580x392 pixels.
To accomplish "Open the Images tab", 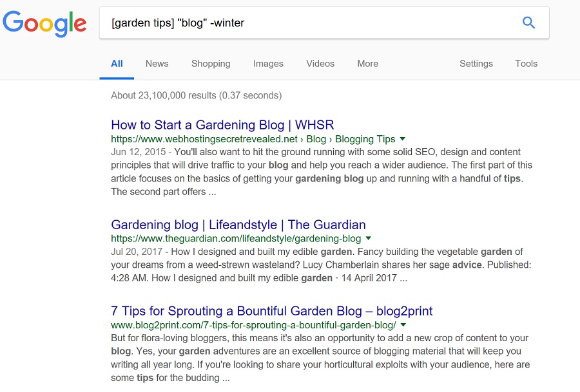I will (268, 64).
